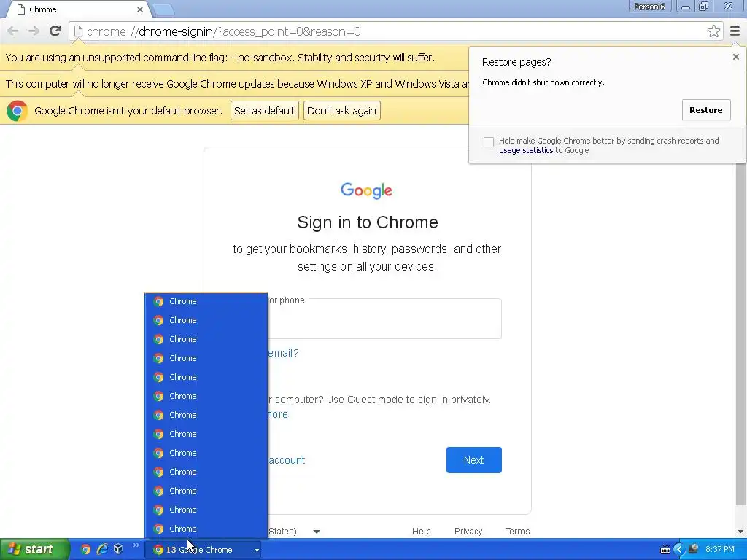This screenshot has height=560, width=747.
Task: Click the Windows start button
Action: (x=34, y=549)
